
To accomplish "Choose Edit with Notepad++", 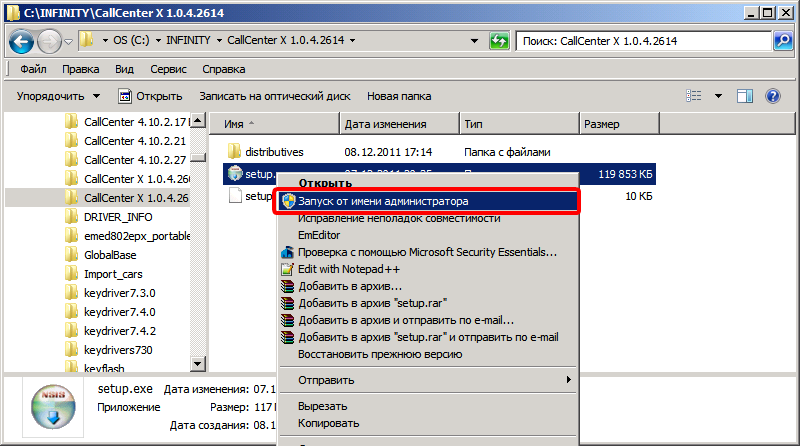I will (349, 269).
